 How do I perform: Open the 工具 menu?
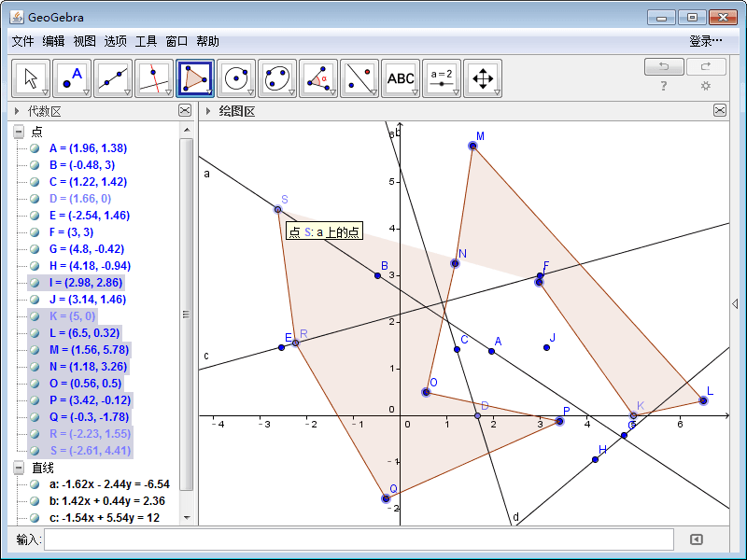coord(146,41)
